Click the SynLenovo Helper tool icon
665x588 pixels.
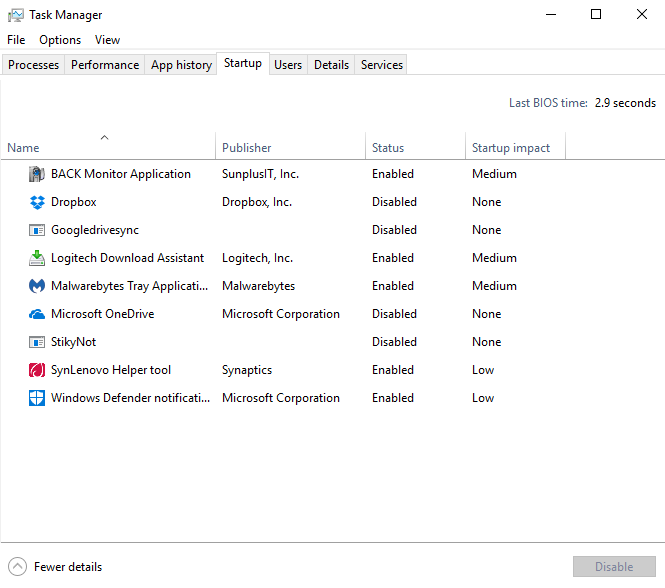click(37, 370)
